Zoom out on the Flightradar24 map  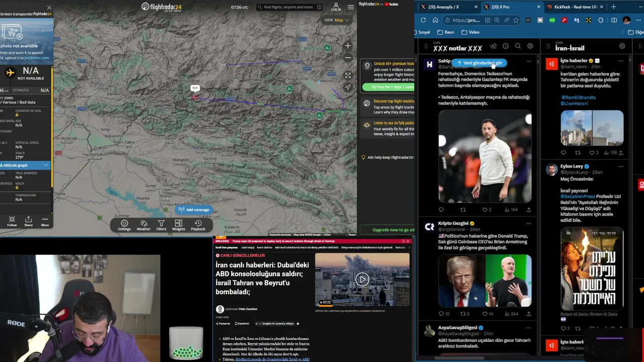[348, 58]
